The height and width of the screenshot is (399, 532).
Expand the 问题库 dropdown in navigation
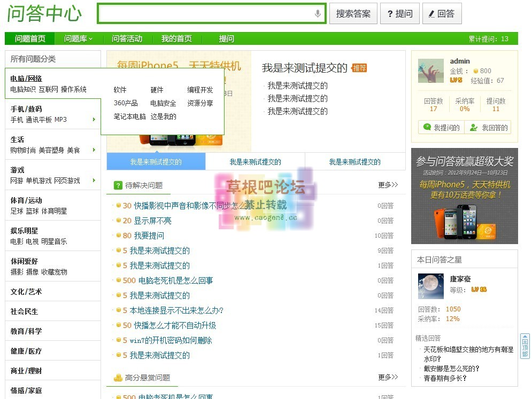click(78, 39)
